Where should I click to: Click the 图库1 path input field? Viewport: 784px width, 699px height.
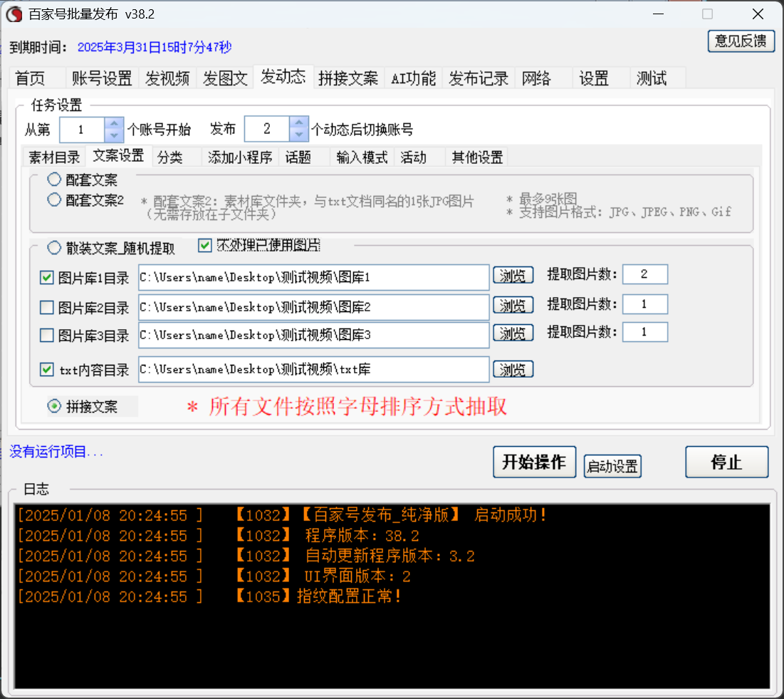click(313, 277)
